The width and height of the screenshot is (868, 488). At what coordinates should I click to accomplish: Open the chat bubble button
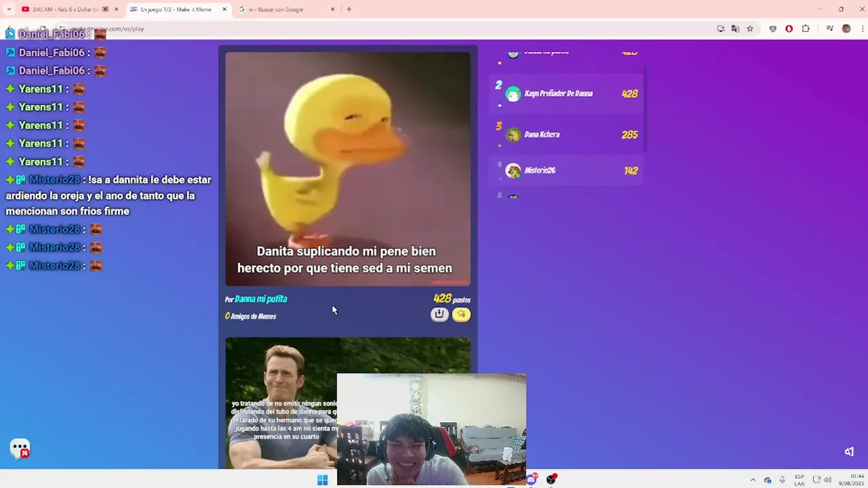tap(20, 448)
